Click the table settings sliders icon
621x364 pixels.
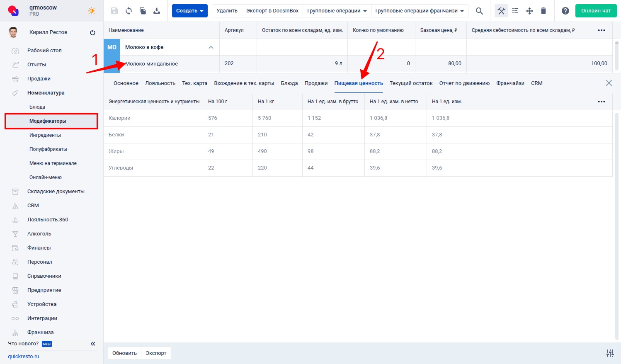(x=610, y=353)
